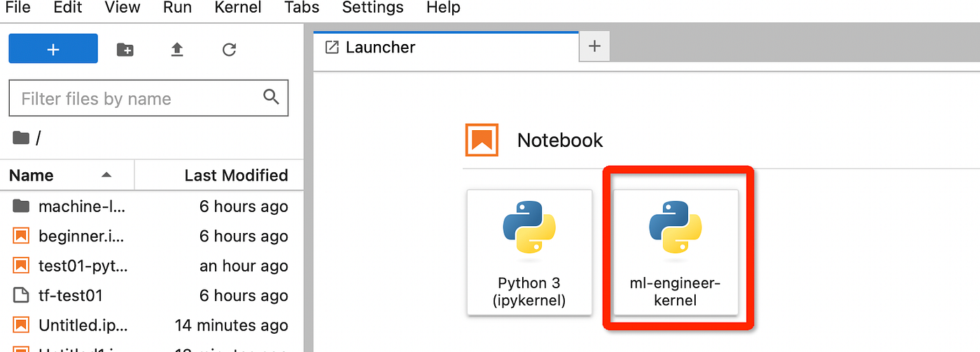Refresh the file list with the refresh icon
The image size is (980, 352).
229,50
